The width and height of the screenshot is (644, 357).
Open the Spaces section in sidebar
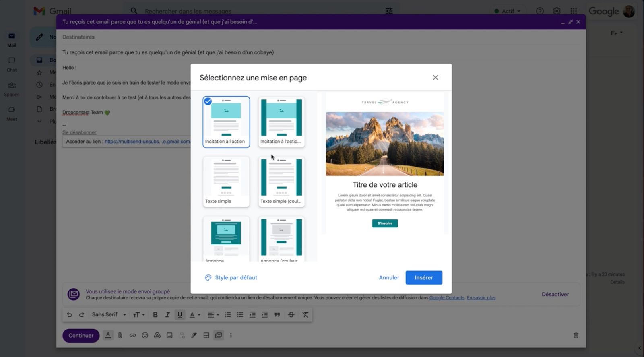click(x=12, y=89)
